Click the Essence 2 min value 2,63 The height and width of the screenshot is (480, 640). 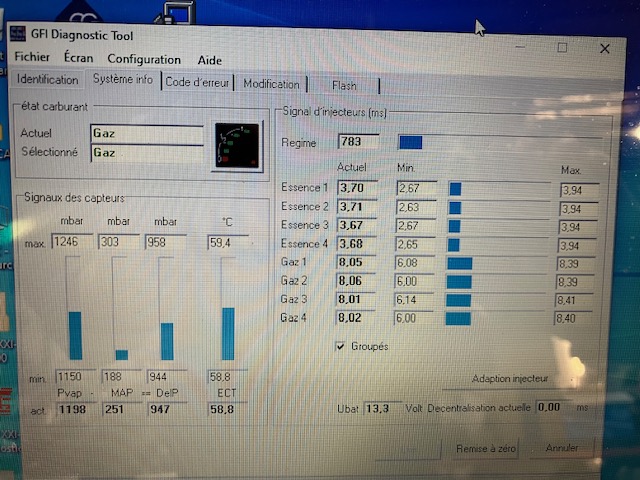click(416, 207)
